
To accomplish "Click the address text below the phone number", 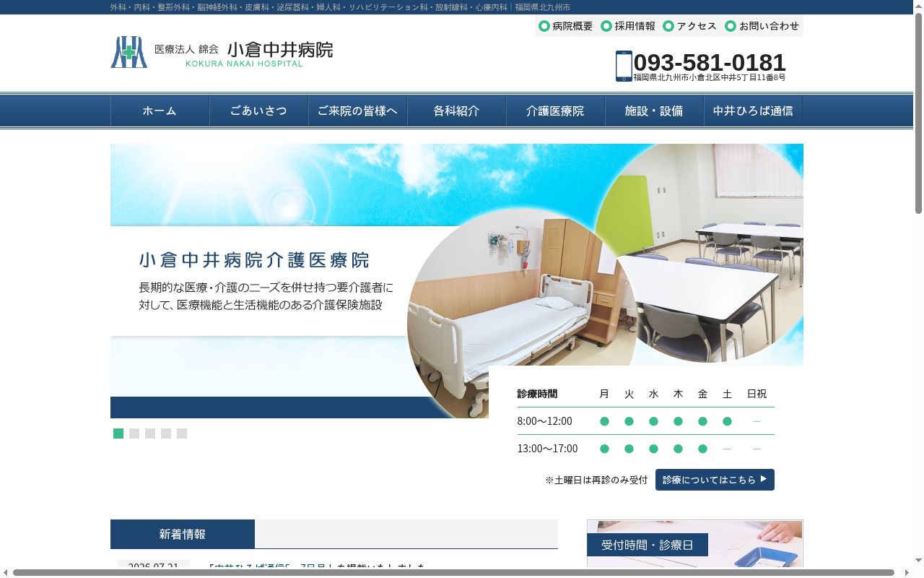I will click(710, 77).
